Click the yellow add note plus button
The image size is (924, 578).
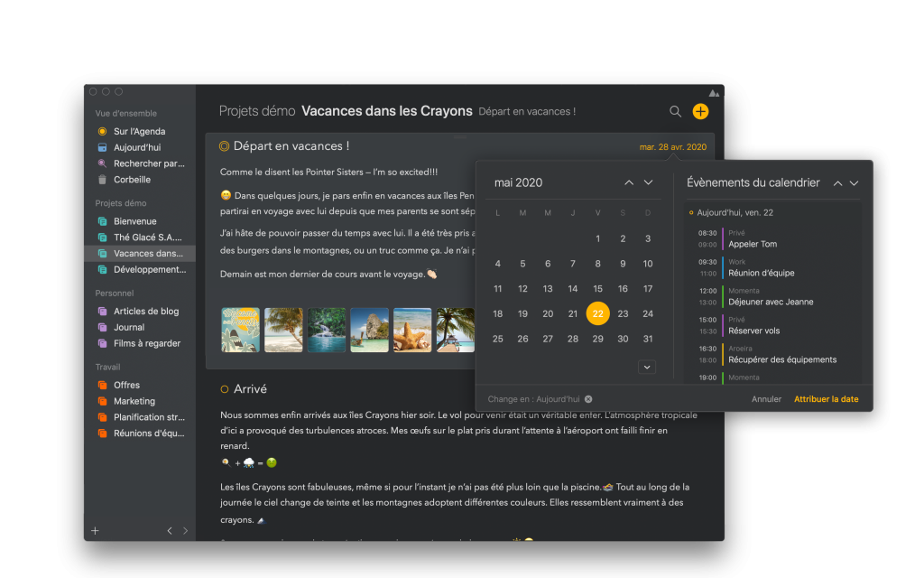tap(700, 111)
